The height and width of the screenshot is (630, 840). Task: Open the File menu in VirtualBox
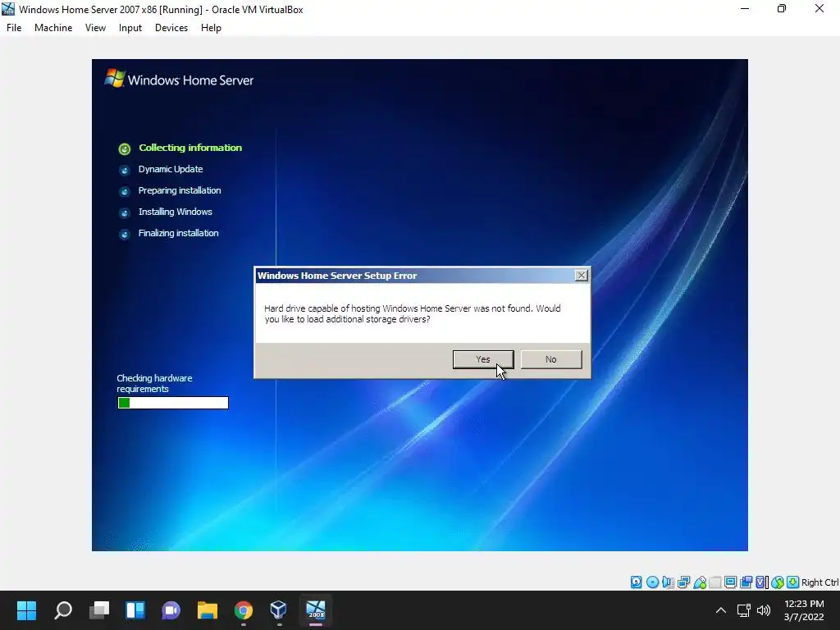pyautogui.click(x=14, y=28)
